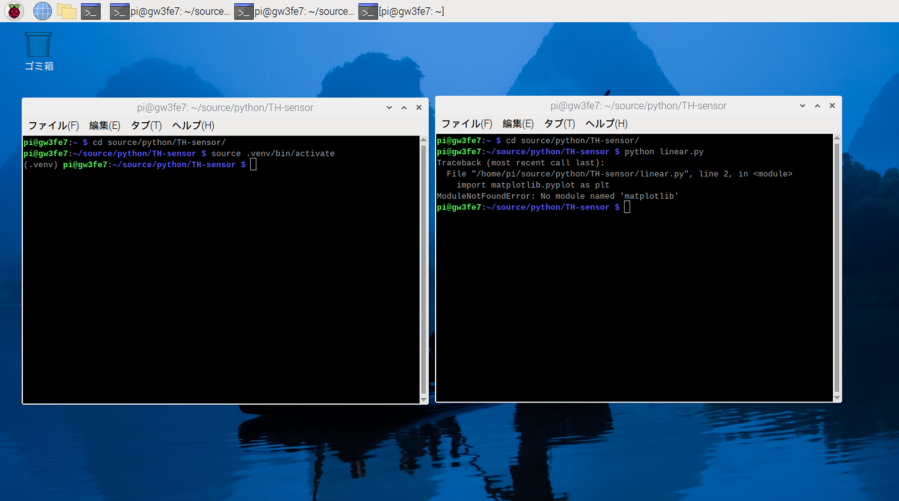The width and height of the screenshot is (899, 501).
Task: Launch a new terminal from the taskbar launcher
Action: (91, 11)
